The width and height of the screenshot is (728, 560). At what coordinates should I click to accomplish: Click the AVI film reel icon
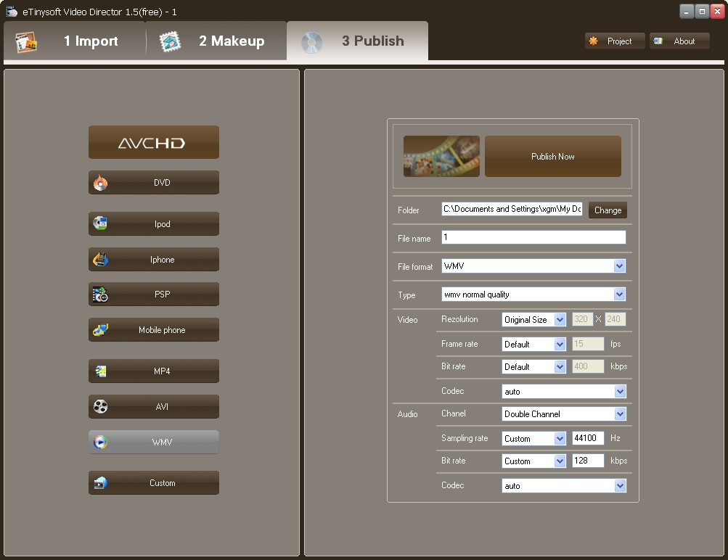click(100, 407)
